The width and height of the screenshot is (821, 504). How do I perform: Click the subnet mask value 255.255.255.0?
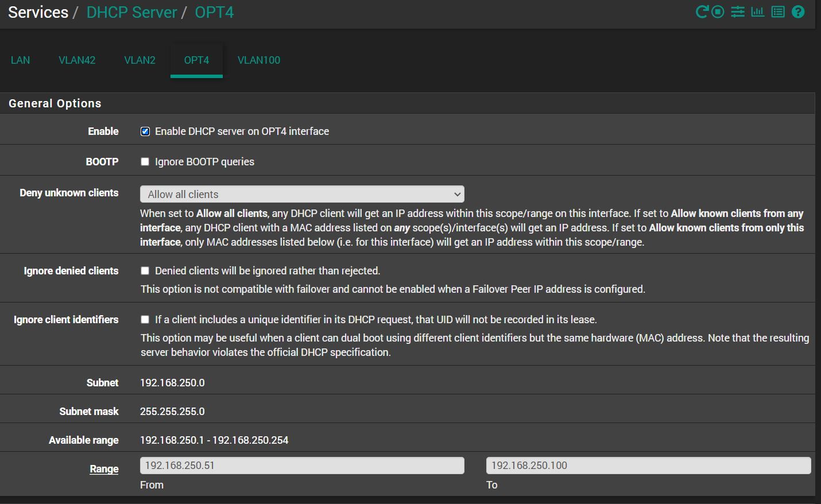[172, 412]
